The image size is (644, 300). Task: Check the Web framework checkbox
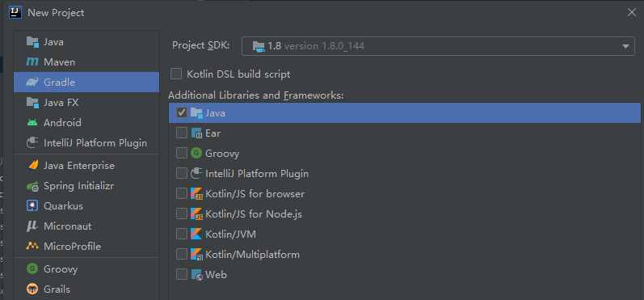coord(182,274)
